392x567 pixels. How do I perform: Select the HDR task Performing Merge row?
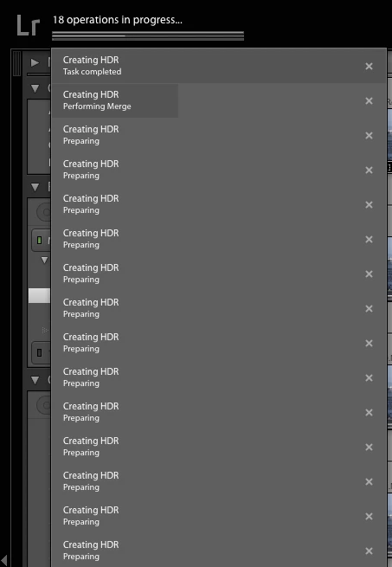(x=219, y=100)
